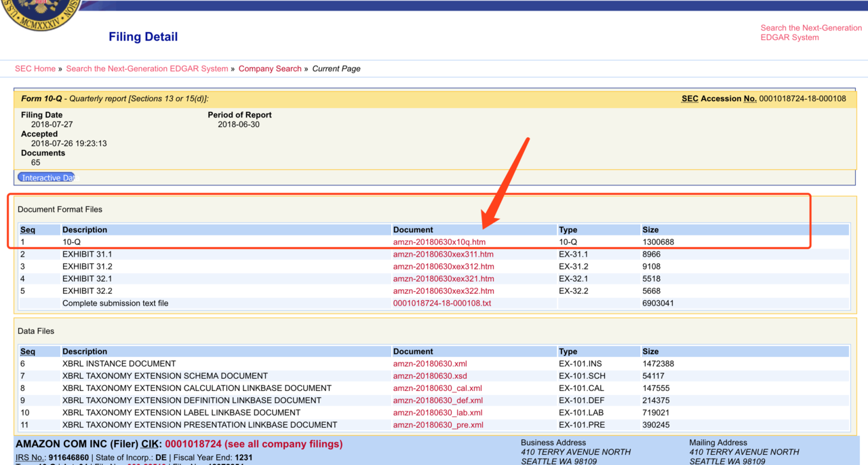Open definition linkbase amzn-20180630_def.xml

[x=437, y=400]
